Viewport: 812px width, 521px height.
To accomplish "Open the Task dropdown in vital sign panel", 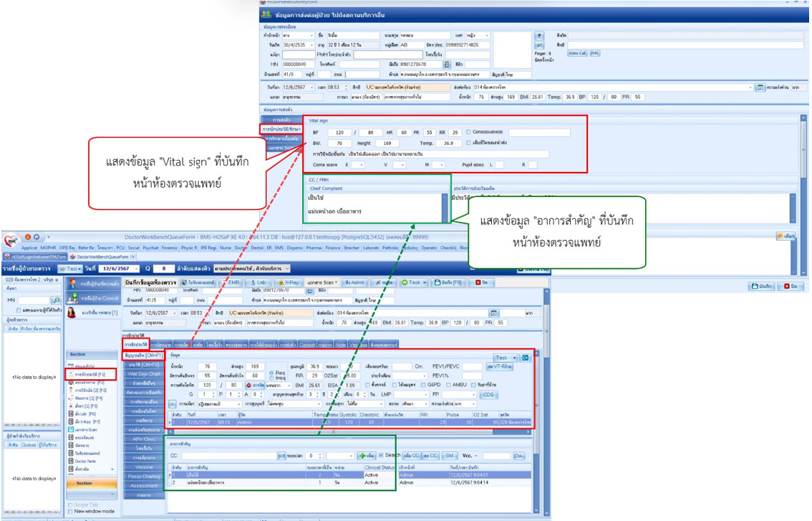I will (x=506, y=358).
